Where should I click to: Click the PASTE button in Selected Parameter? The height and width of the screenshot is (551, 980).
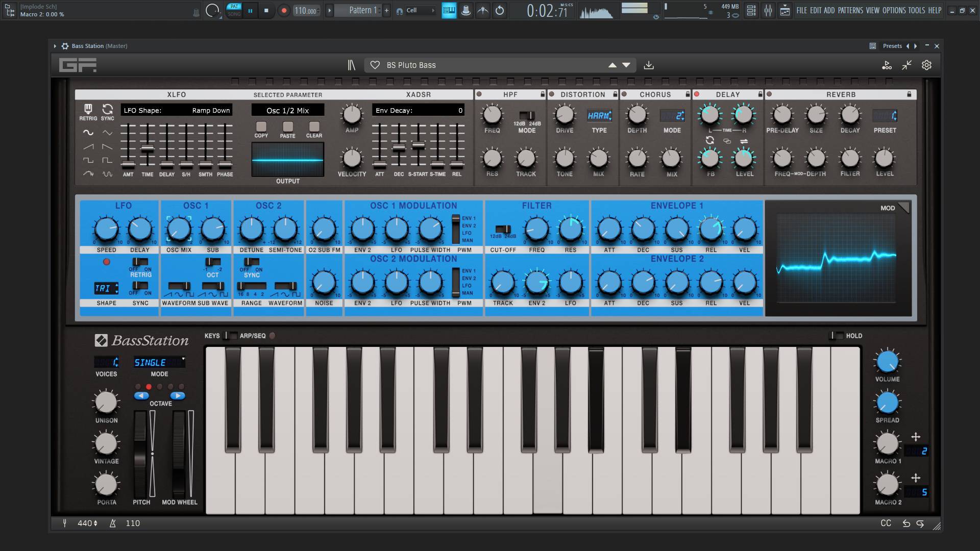(287, 126)
